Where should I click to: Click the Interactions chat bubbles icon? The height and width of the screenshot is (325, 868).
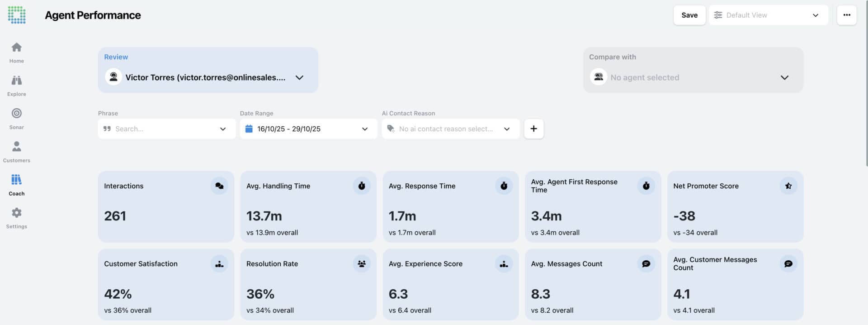(219, 186)
